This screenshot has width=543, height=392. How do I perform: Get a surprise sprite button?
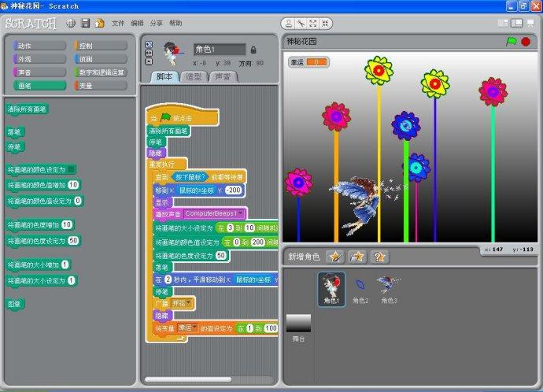379,257
